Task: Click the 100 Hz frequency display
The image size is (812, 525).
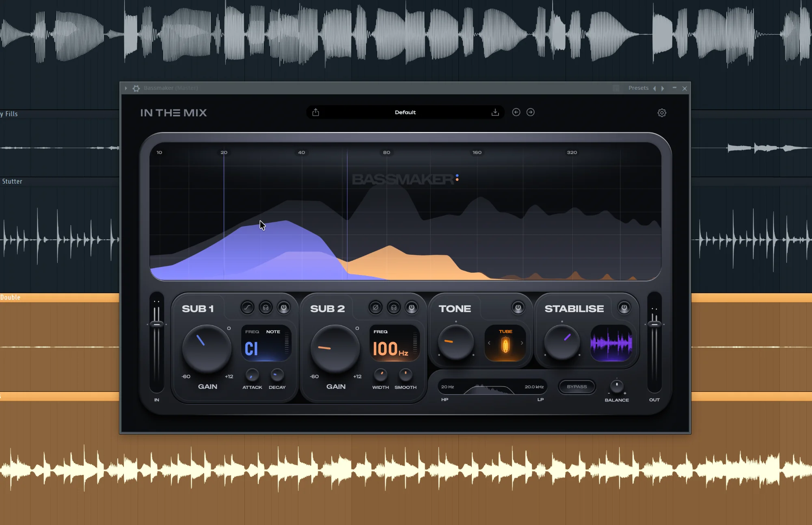Action: coord(390,349)
